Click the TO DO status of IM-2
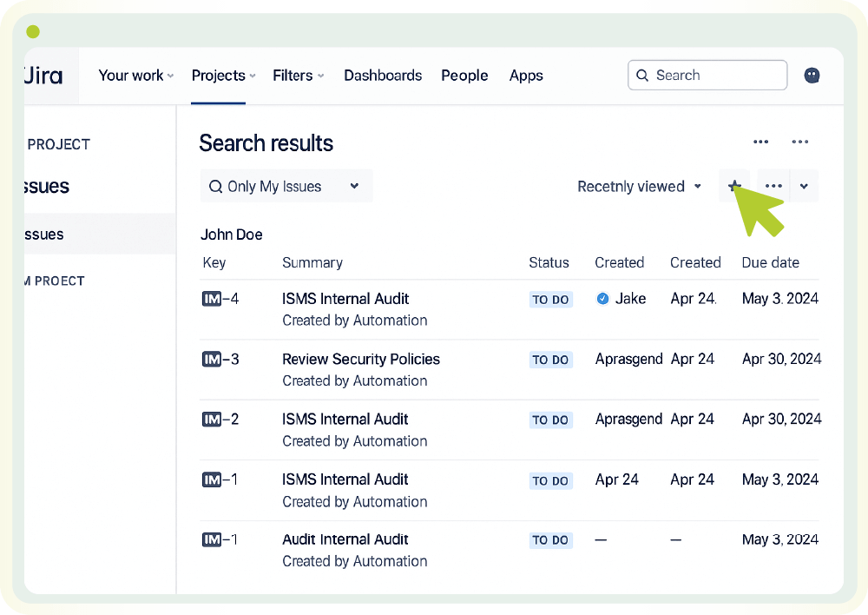The image size is (868, 615). (550, 420)
